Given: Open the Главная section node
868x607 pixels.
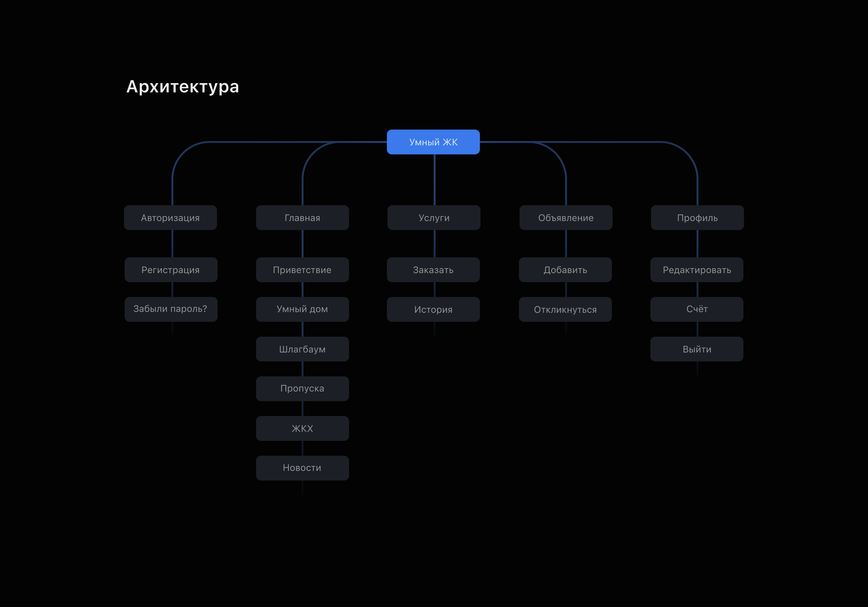Looking at the screenshot, I should [302, 218].
